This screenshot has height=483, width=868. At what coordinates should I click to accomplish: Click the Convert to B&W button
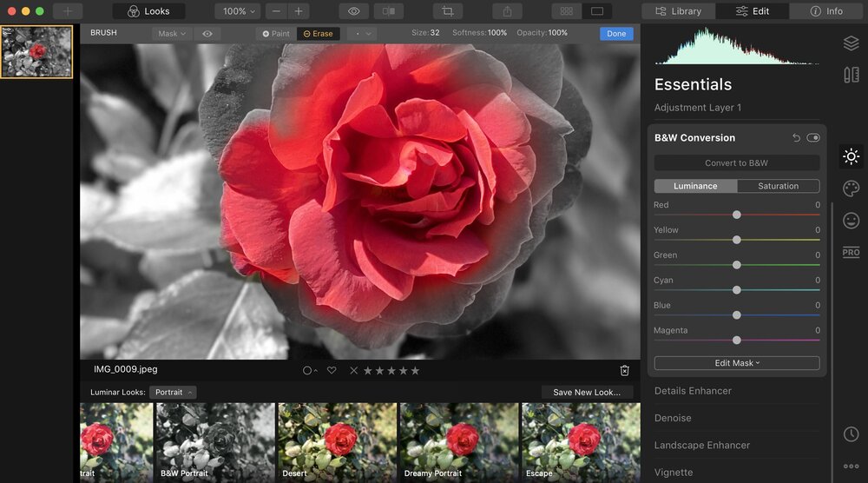coord(736,163)
